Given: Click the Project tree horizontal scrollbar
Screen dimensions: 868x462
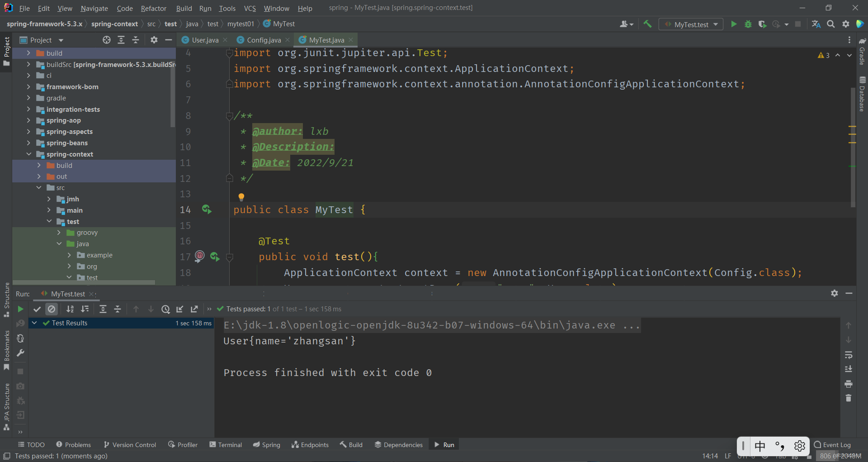Looking at the screenshot, I should (84, 282).
